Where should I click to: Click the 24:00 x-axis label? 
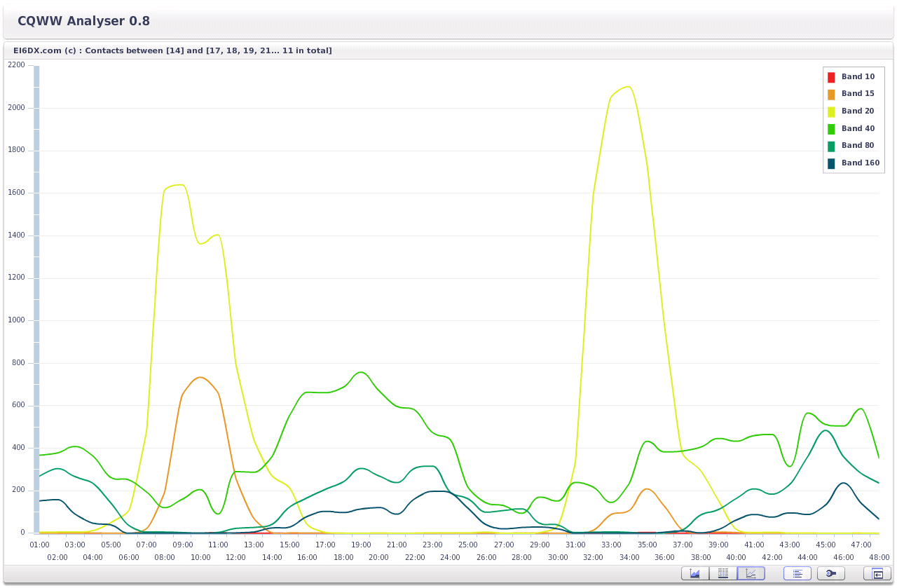(x=451, y=557)
